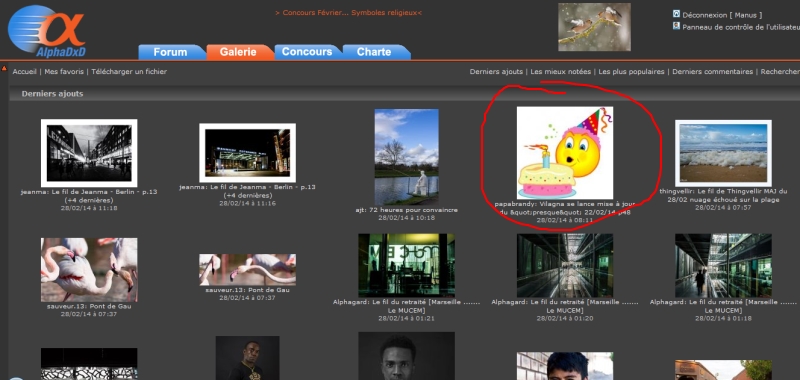This screenshot has height=380, width=800.
Task: Click Télécharger un fichier link
Action: coord(129,72)
